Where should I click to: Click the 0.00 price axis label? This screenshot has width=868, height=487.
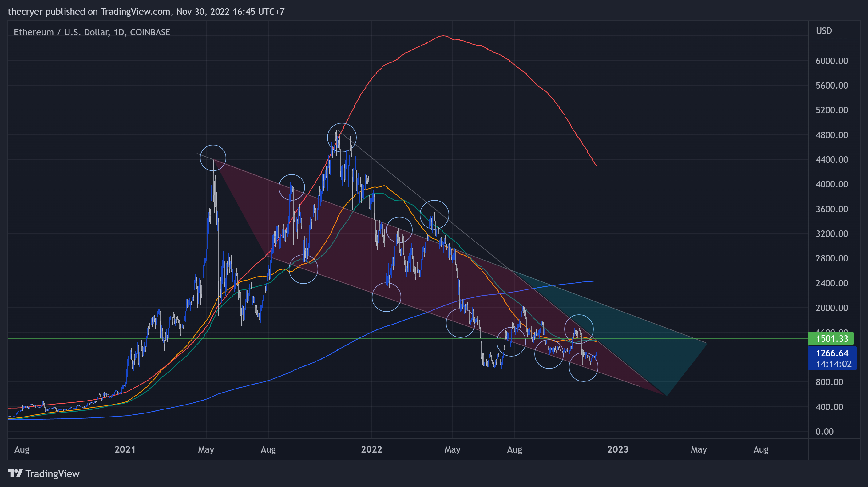825,431
